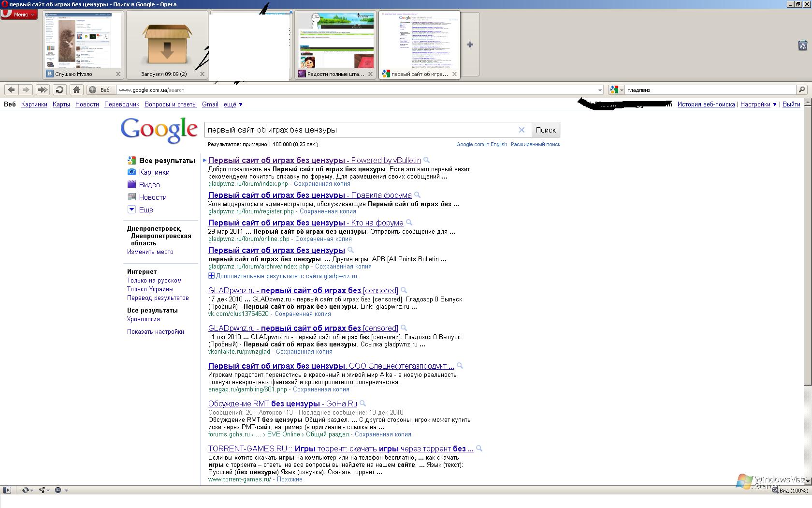Reload the page with the Reload button

point(59,90)
